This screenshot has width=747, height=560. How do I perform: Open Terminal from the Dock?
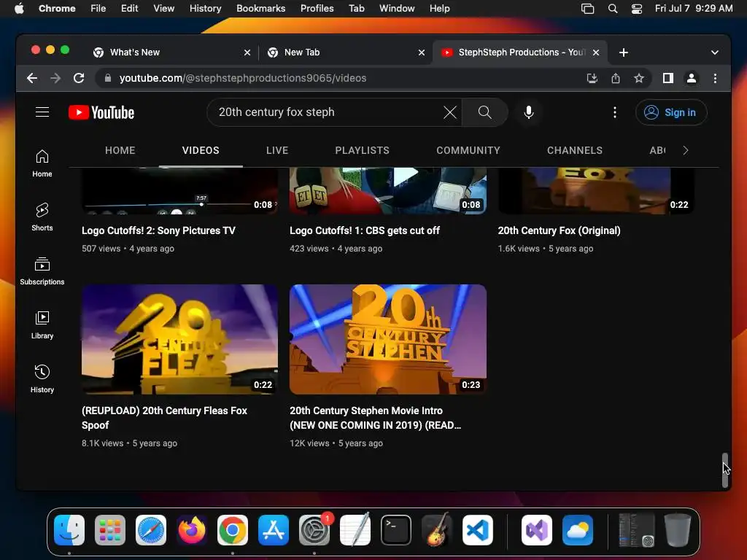(396, 530)
